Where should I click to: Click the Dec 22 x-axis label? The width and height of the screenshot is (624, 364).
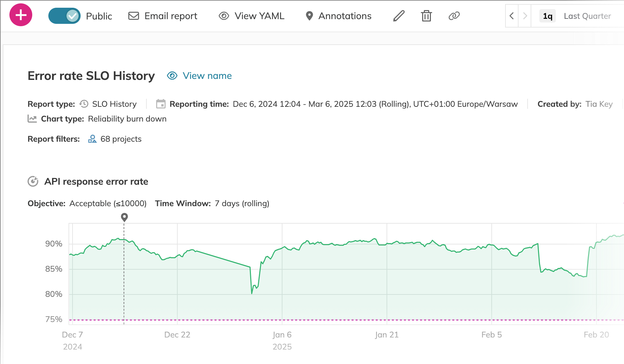[177, 335]
